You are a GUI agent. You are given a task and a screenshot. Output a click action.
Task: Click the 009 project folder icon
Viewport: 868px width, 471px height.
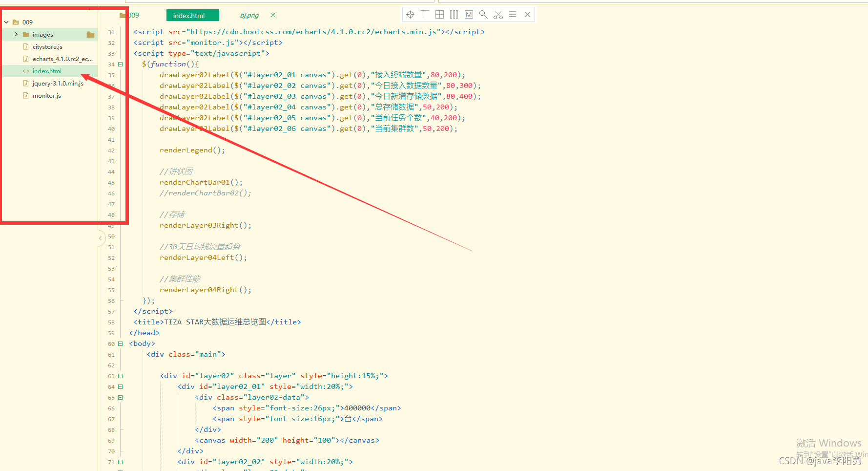(16, 22)
